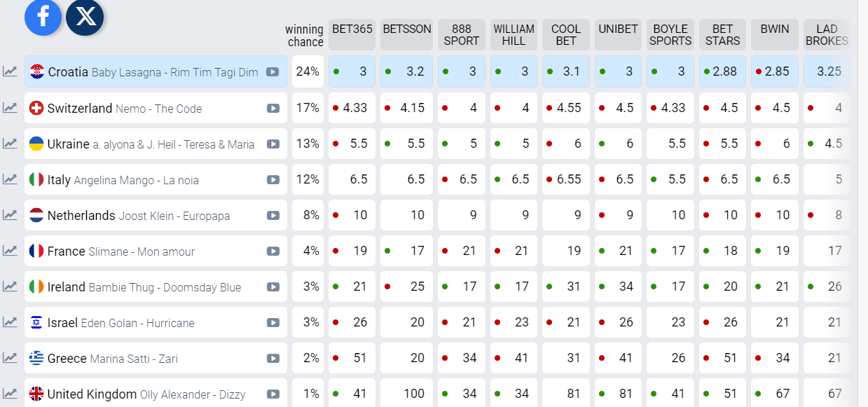Screen dimensions: 868x407
Task: Play Ireland's Doomsday Blue video
Action: click(x=273, y=287)
